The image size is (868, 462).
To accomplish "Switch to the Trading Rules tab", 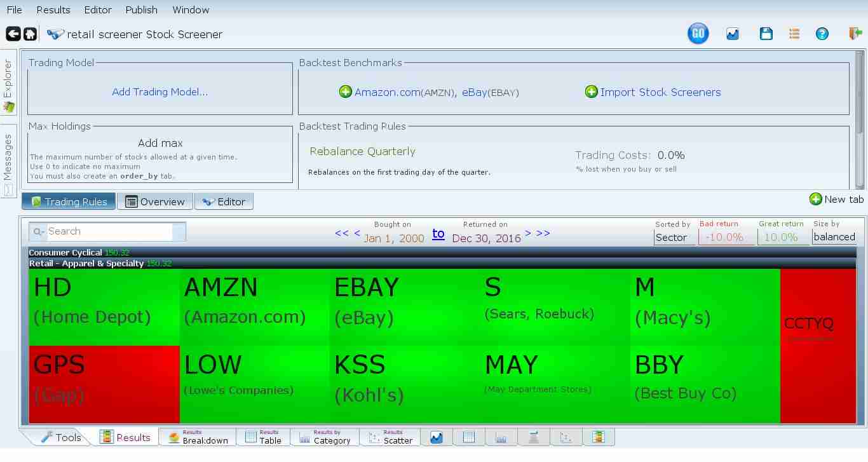I will (x=69, y=201).
